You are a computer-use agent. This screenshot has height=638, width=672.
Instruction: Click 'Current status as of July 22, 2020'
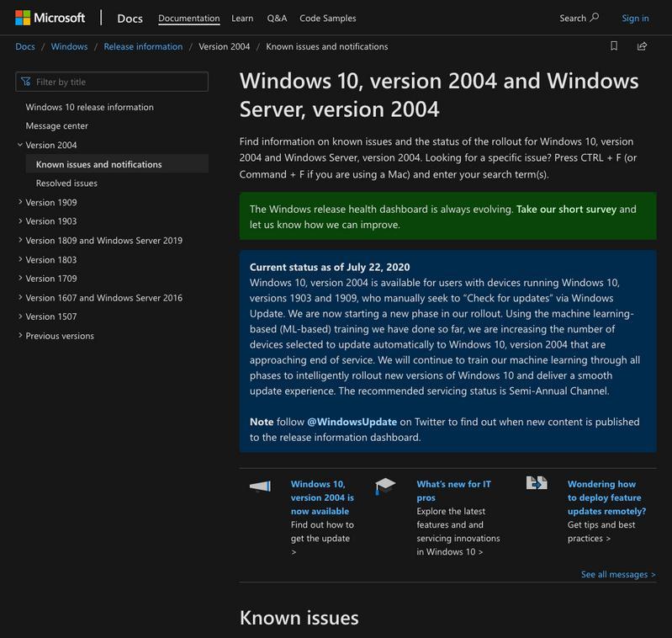tap(330, 267)
